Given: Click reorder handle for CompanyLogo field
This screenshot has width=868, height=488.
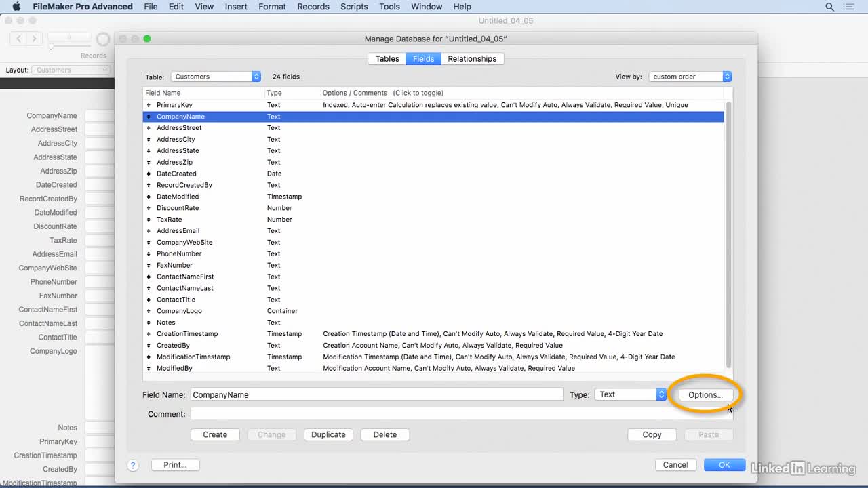Looking at the screenshot, I should [x=149, y=311].
